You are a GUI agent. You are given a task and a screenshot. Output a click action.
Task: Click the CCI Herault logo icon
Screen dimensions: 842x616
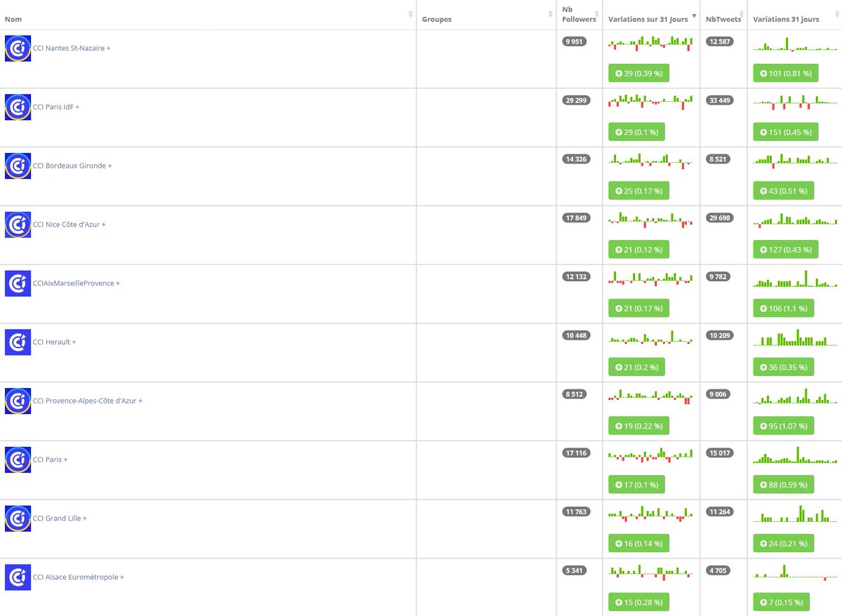click(18, 342)
